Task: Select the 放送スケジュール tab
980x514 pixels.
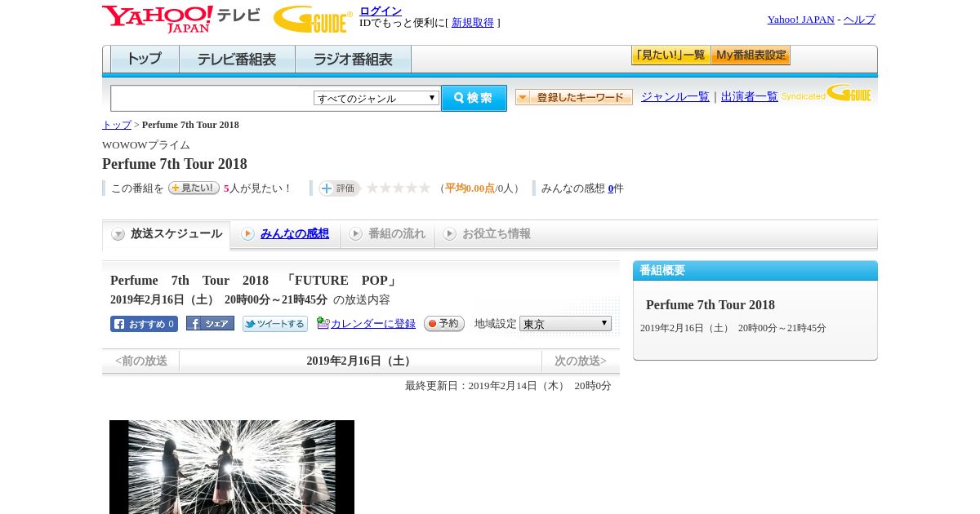Action: coord(167,234)
